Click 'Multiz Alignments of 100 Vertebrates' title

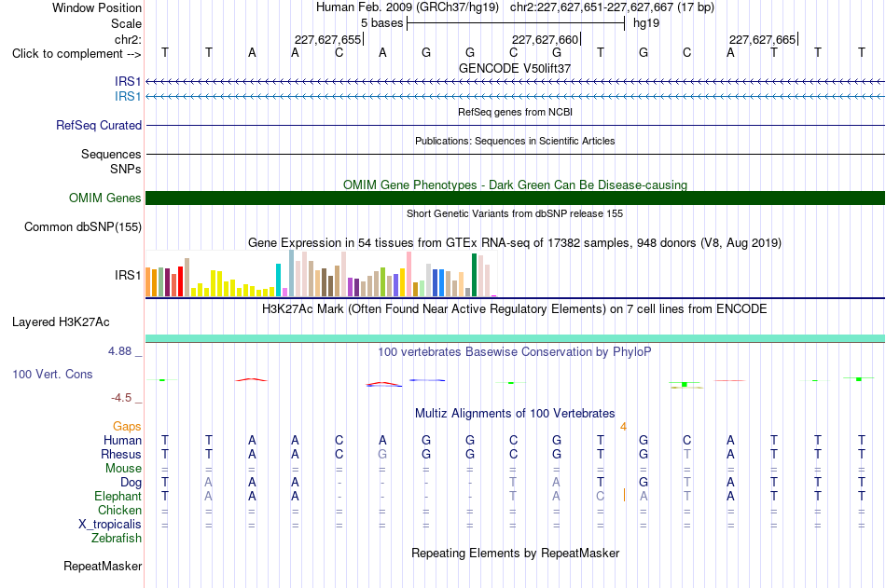pos(515,414)
